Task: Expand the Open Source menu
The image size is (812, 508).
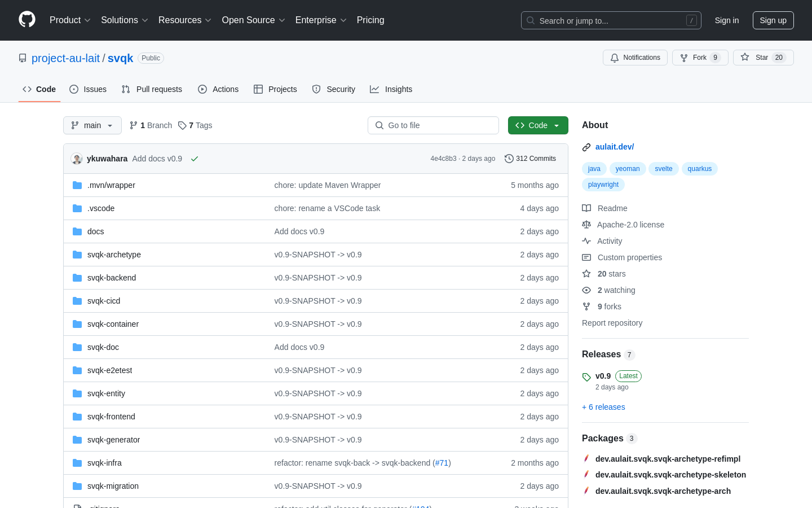Action: 254,20
